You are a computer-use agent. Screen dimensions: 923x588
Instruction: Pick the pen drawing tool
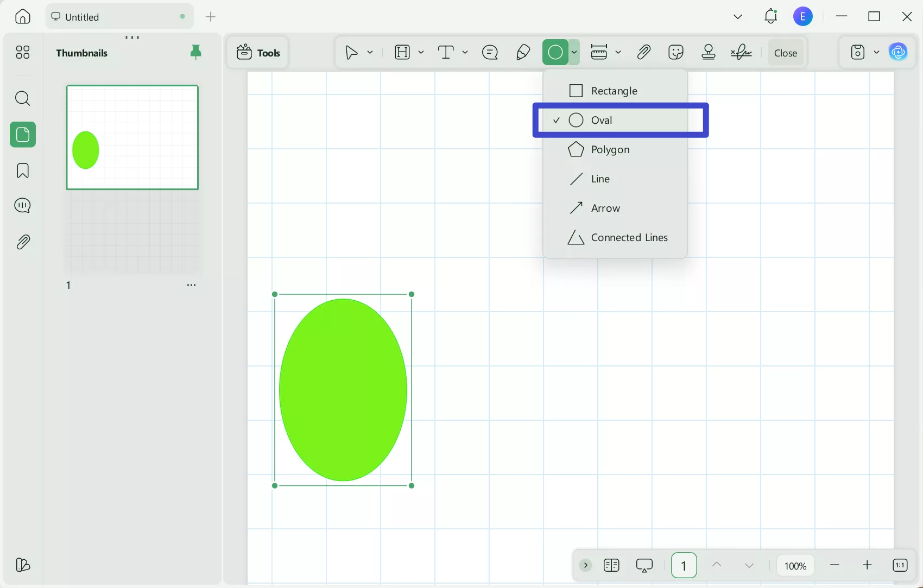click(522, 52)
